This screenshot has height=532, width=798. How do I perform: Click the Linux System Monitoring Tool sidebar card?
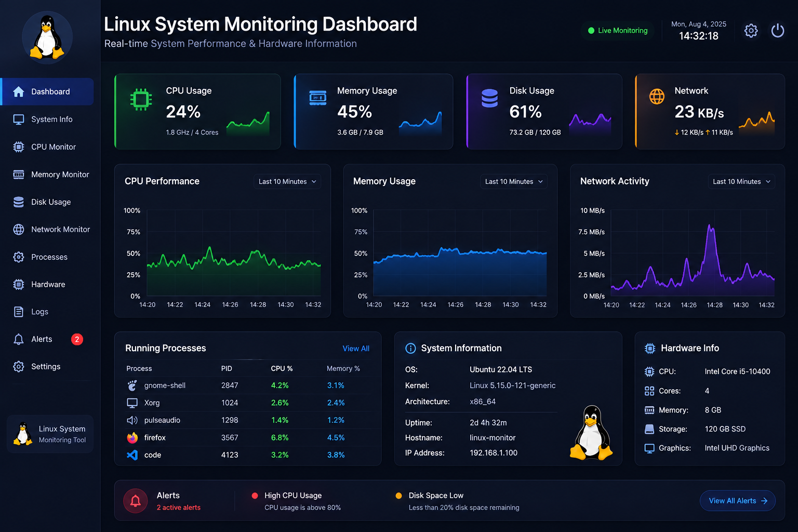click(50, 434)
